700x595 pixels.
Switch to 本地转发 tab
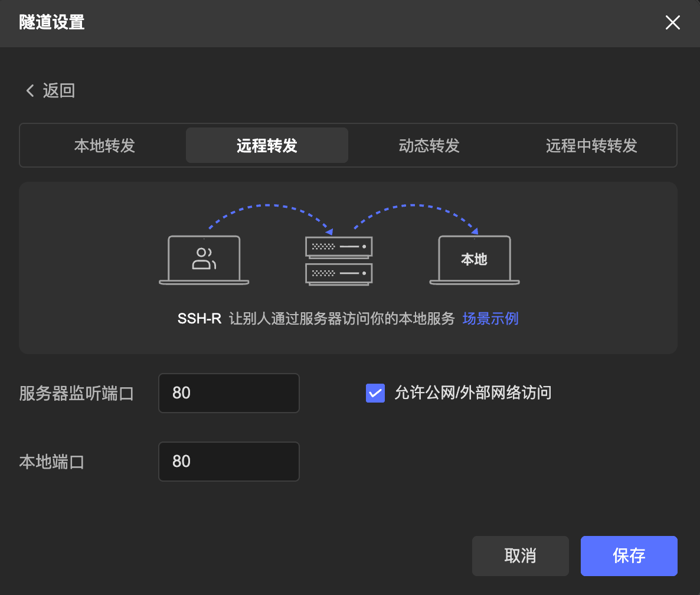[104, 146]
